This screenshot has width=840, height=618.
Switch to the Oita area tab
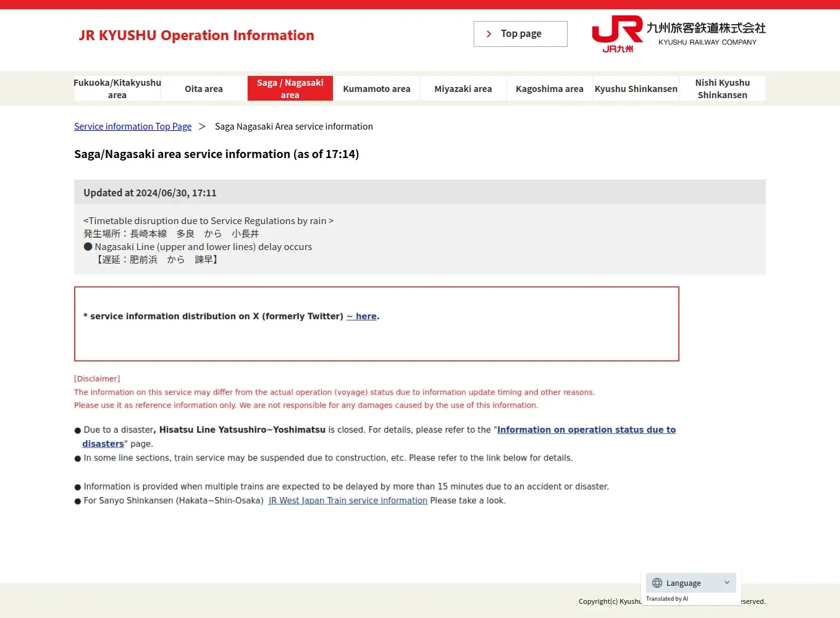(x=204, y=88)
